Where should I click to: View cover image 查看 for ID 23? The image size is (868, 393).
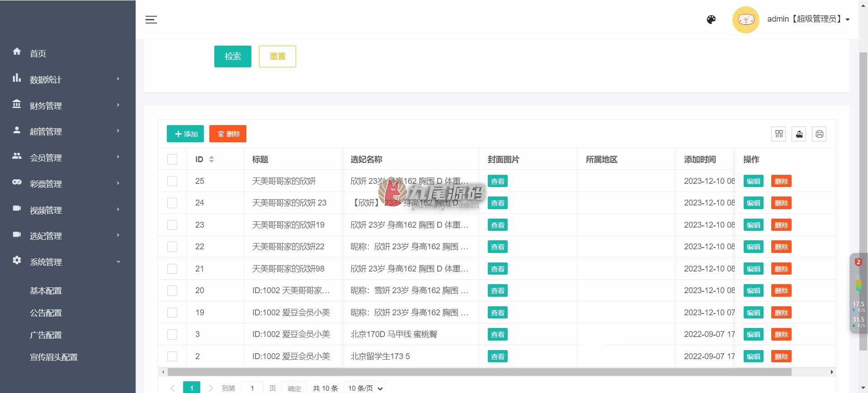pos(498,225)
